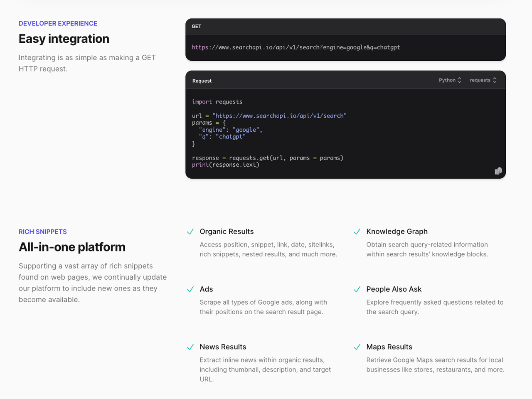
Task: Click the GET label header
Action: (197, 27)
